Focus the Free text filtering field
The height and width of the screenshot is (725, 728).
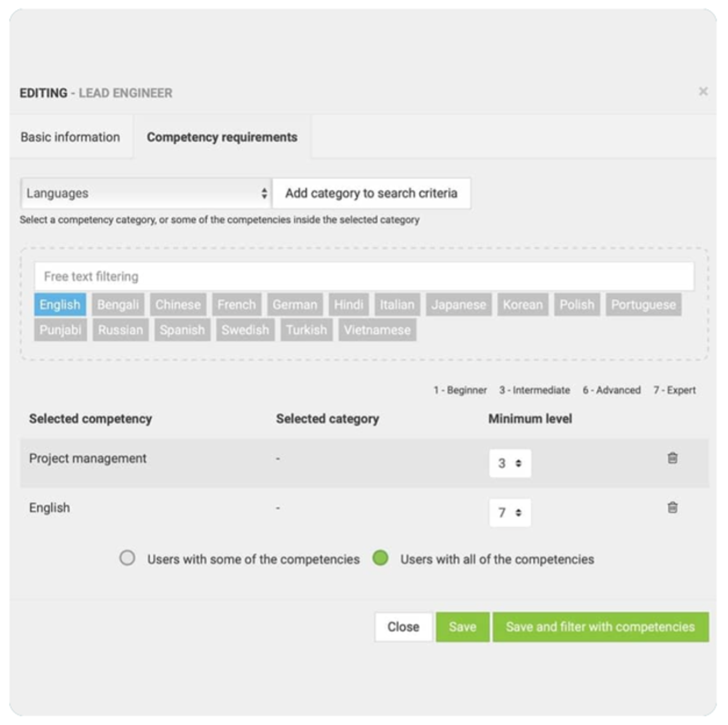coord(364,276)
